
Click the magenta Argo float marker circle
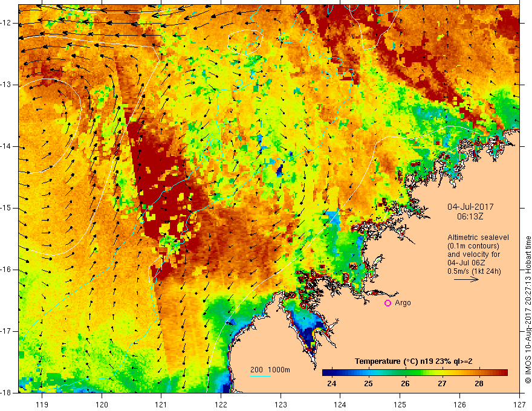pos(388,303)
